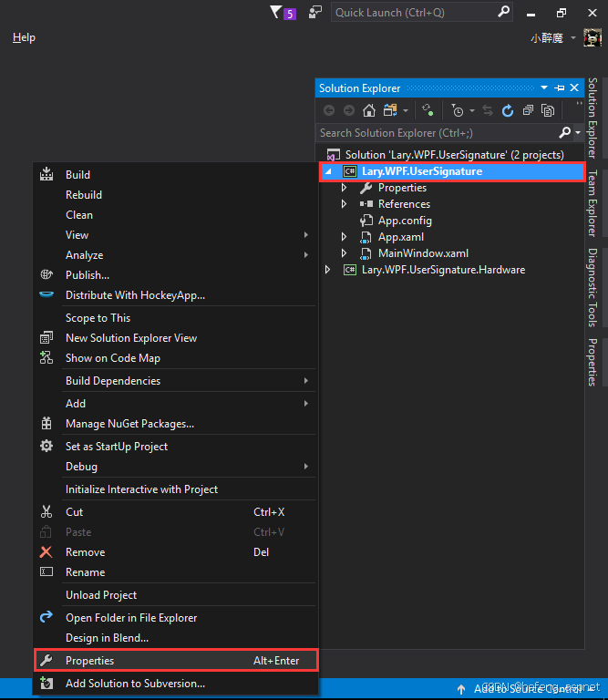Choose Set as StartUp Project
Screen dimensions: 608x700
tap(175, 447)
